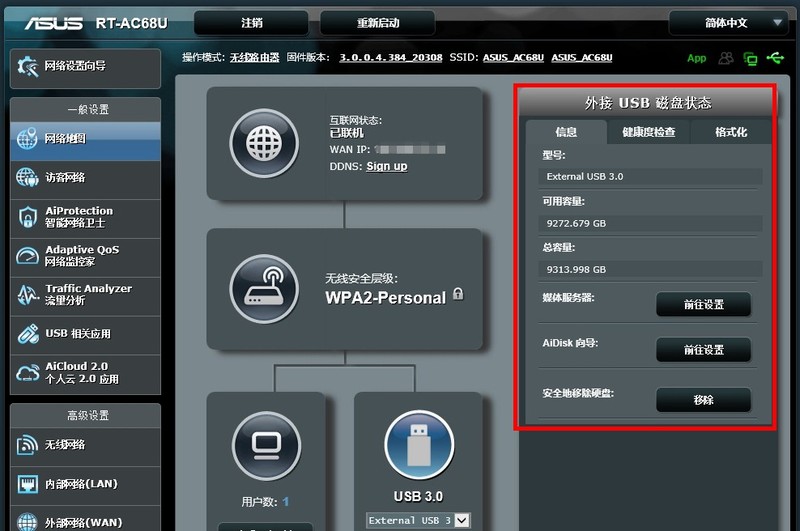Click the WPA2-Personal lock icon
The height and width of the screenshot is (531, 800).
[x=458, y=294]
